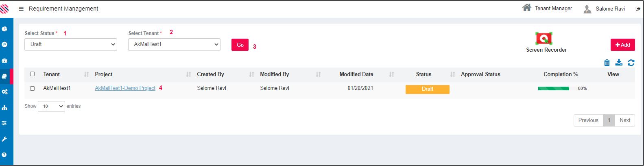Viewport: 644px width, 166px height.
Task: Click the refresh icon above the table
Action: [x=631, y=63]
